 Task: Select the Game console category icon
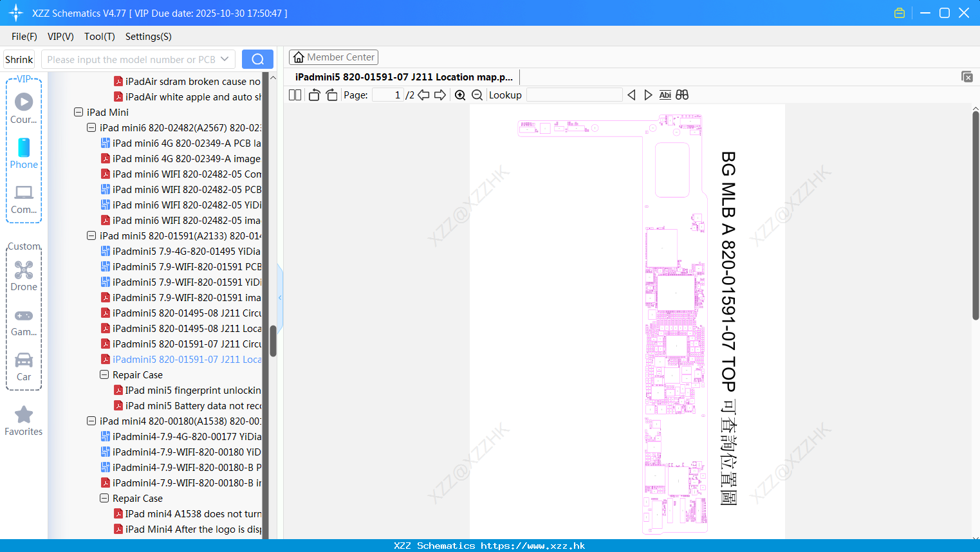24,322
